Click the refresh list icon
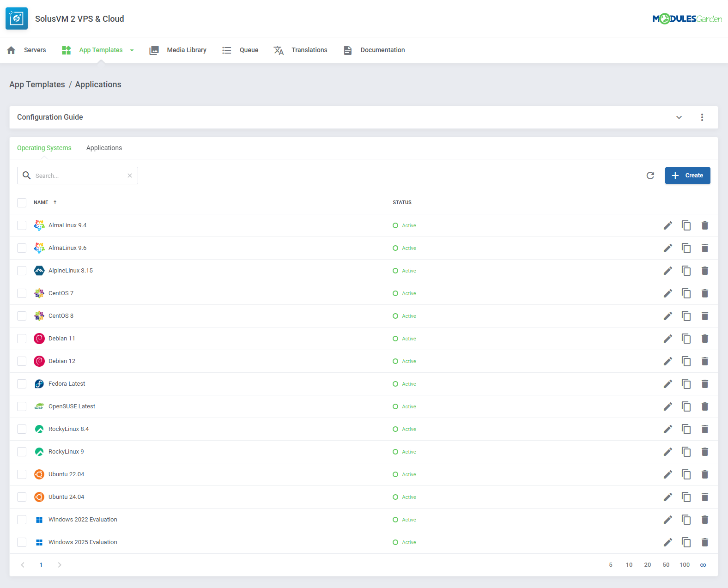728x588 pixels. [x=650, y=176]
